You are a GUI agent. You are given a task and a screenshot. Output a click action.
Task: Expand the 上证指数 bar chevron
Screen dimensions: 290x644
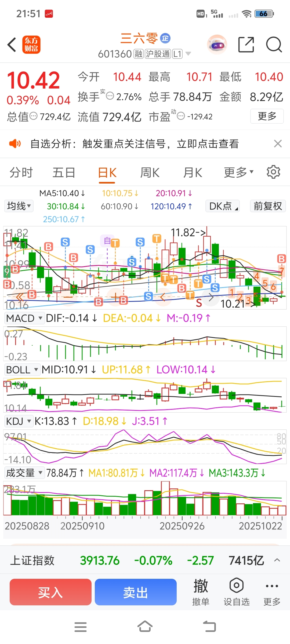tap(277, 560)
